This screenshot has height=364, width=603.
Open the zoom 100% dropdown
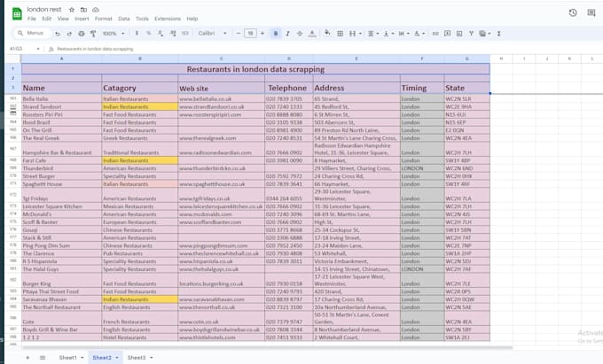coord(114,34)
